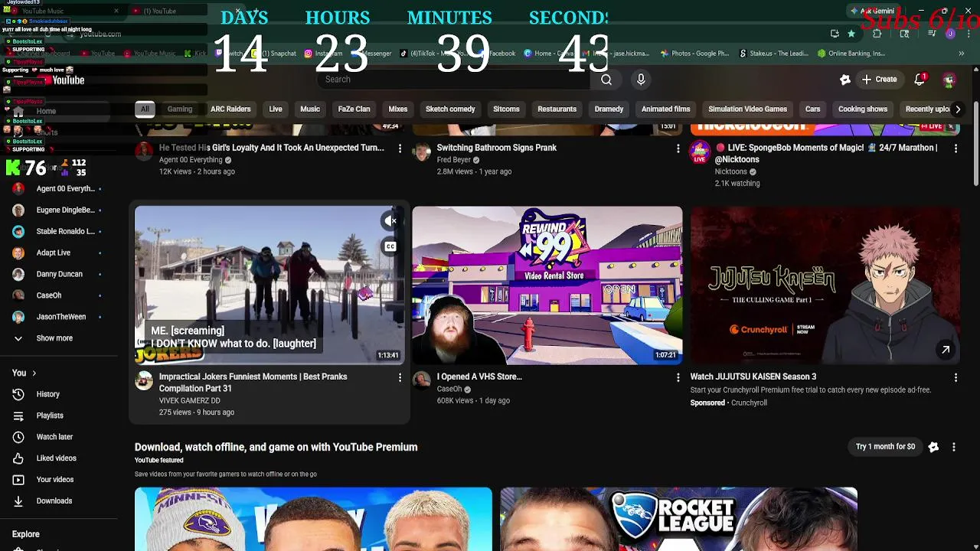Image resolution: width=980 pixels, height=551 pixels.
Task: Open Eugene DingleBe... subscription
Action: coord(58,210)
